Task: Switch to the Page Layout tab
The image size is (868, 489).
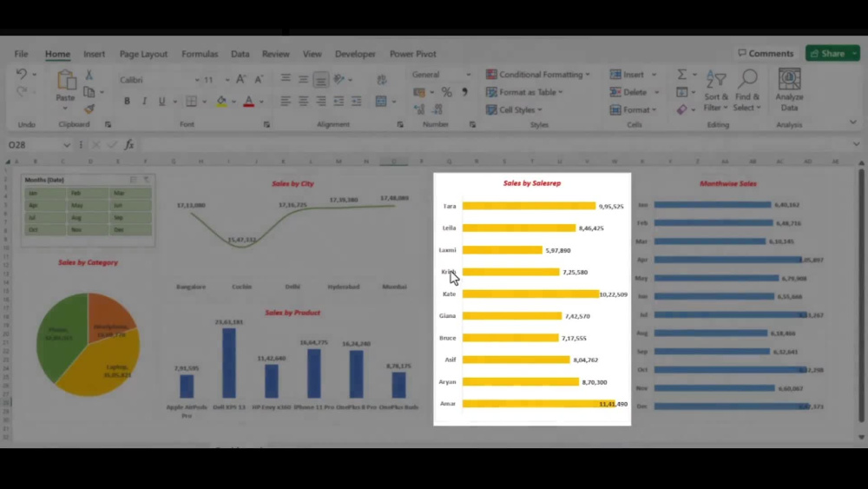Action: coord(143,54)
